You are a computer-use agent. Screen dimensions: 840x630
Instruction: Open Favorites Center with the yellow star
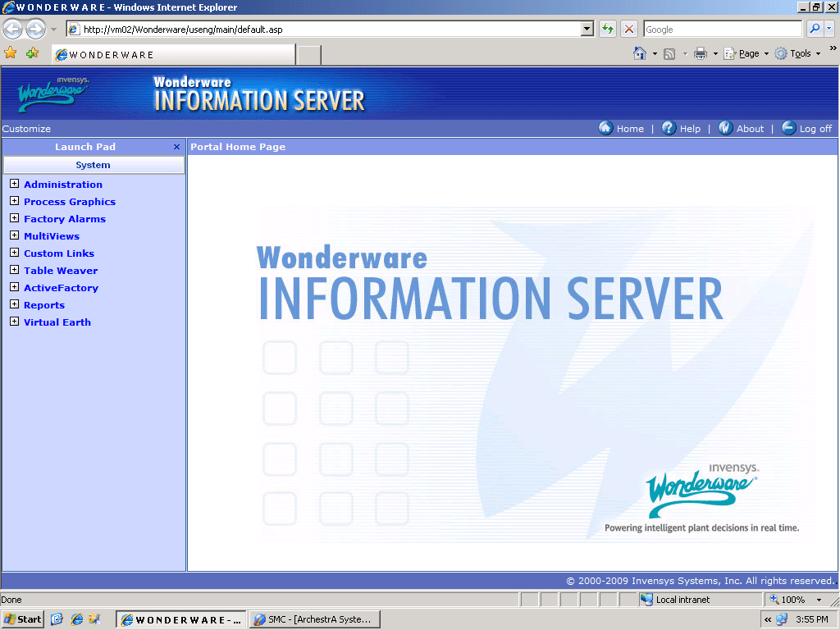coord(10,53)
